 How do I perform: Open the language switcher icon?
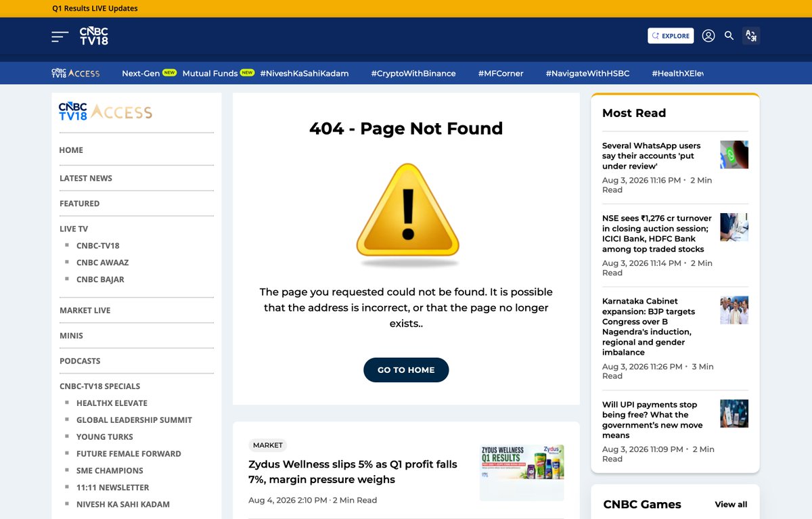click(751, 36)
